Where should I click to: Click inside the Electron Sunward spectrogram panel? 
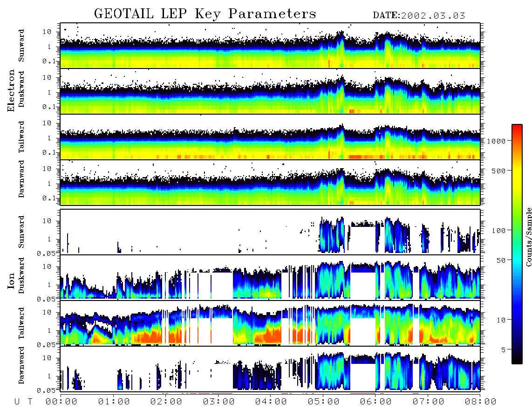270,46
